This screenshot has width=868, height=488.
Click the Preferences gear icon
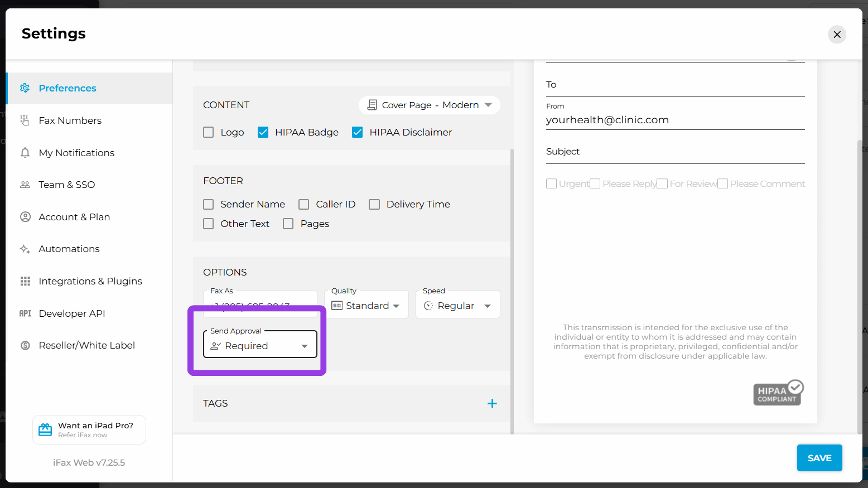(x=25, y=88)
